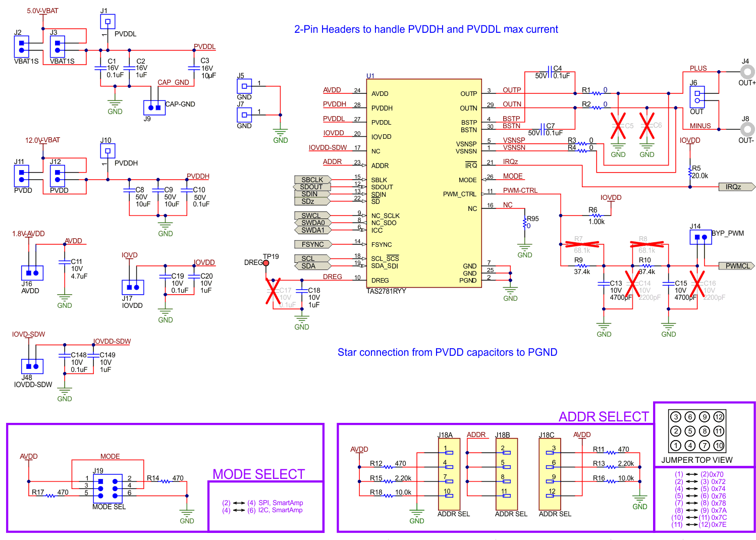Image resolution: width=756 pixels, height=540 pixels.
Task: Select the SDOUT port symbol
Action: [312, 187]
